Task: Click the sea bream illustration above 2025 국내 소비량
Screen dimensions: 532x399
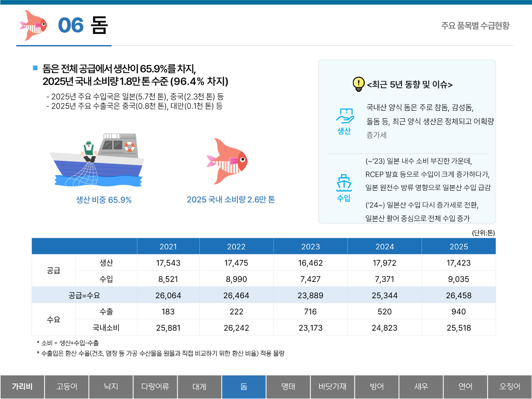Action: click(x=227, y=161)
